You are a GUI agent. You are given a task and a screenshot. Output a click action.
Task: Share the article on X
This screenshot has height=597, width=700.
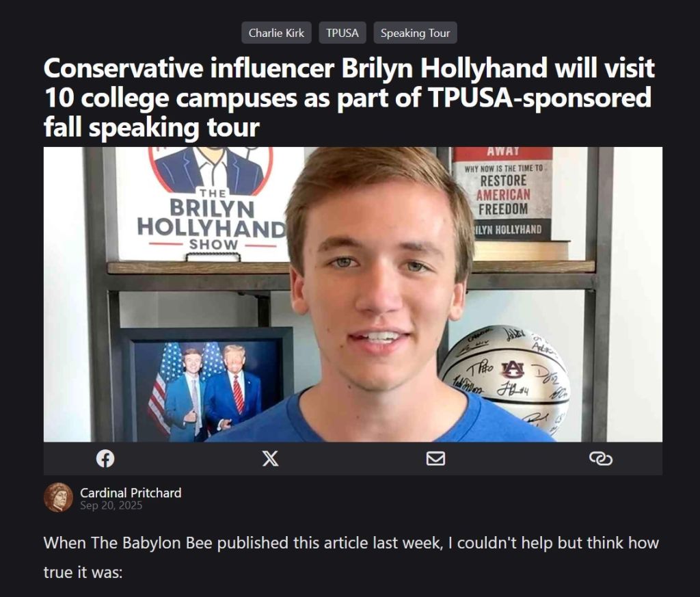(270, 459)
